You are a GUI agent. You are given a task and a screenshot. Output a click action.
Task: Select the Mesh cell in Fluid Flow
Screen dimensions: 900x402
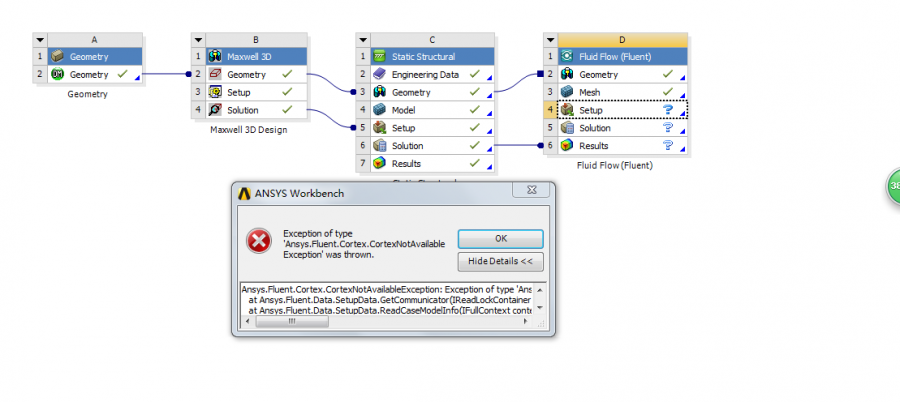[x=622, y=92]
